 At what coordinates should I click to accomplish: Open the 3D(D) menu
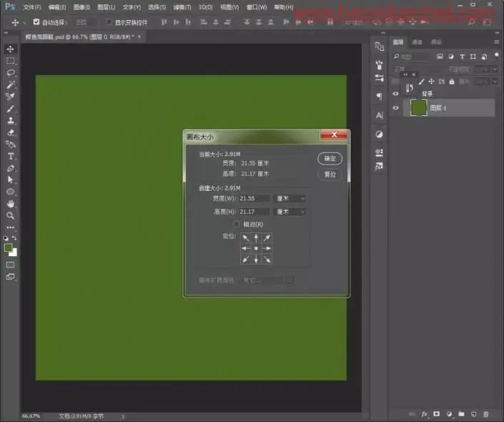(x=205, y=7)
